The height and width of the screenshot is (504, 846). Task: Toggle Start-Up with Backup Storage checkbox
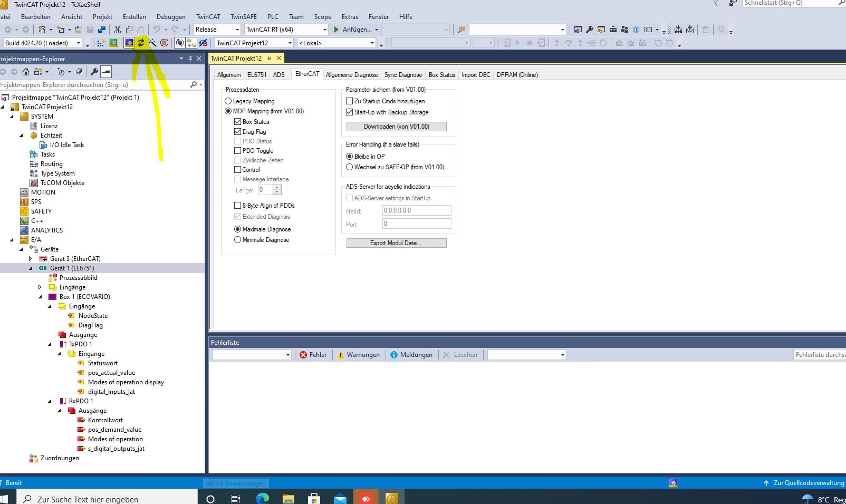tap(349, 112)
